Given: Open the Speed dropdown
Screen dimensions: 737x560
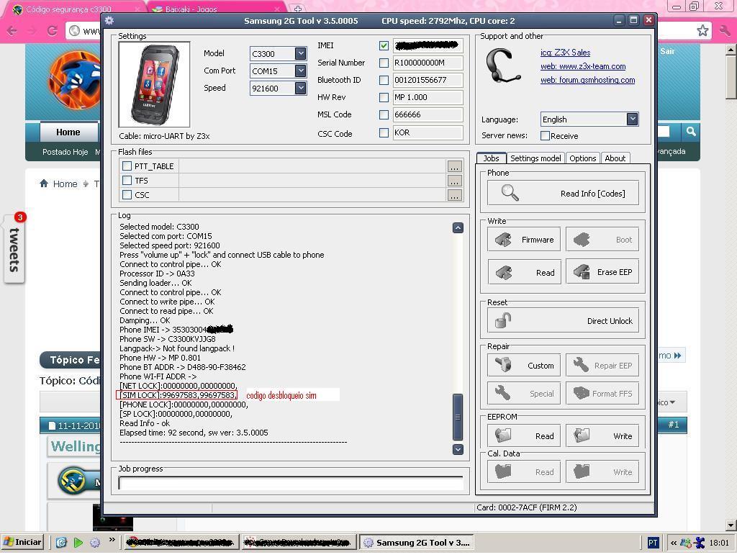Looking at the screenshot, I should (300, 88).
